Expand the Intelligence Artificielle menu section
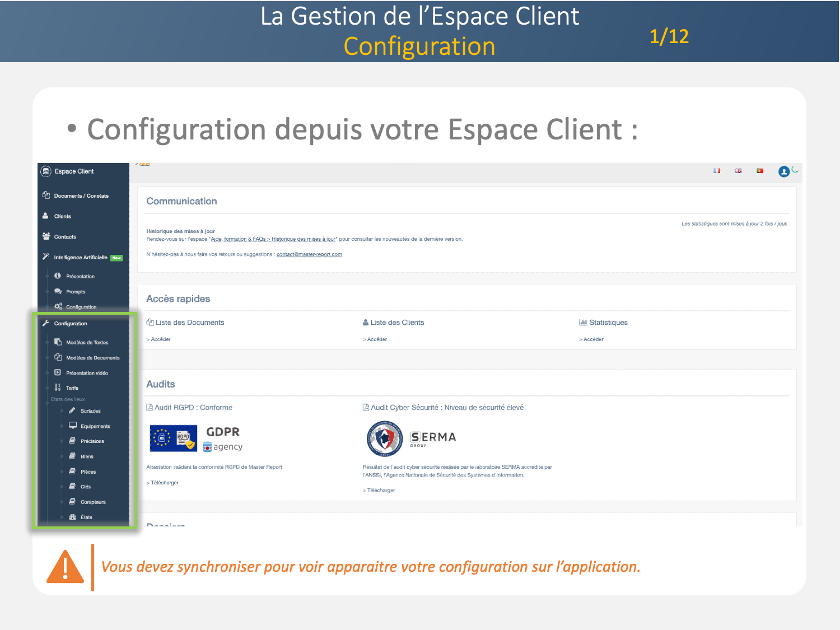This screenshot has width=840, height=630. [81, 258]
